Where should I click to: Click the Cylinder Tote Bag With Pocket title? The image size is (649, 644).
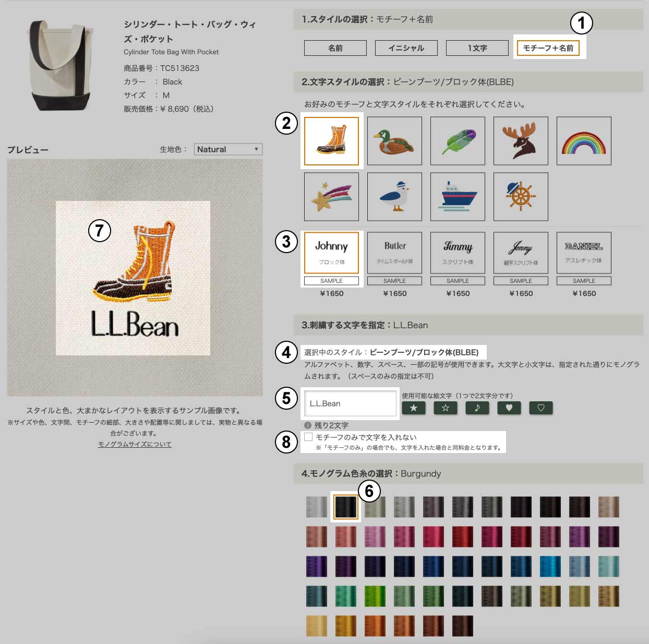tap(171, 52)
